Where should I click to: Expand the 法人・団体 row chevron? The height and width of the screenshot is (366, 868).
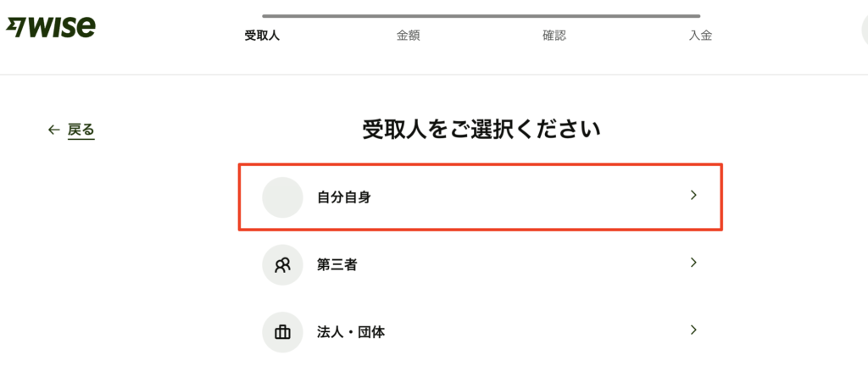click(693, 330)
